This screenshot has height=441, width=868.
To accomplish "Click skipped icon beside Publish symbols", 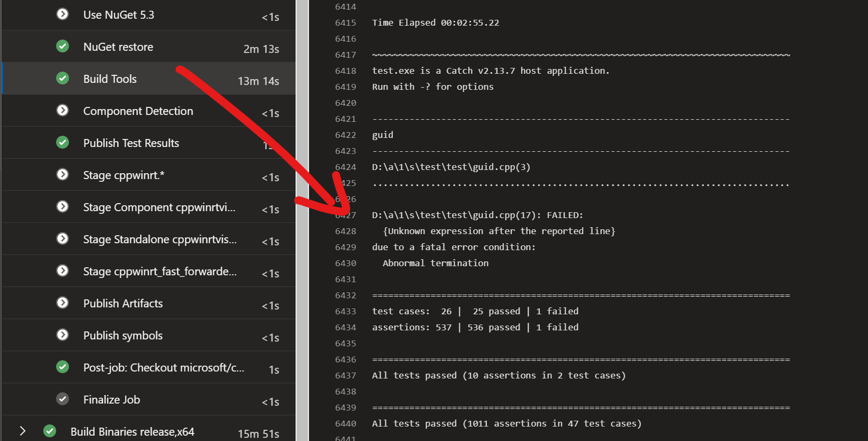I will 63,335.
